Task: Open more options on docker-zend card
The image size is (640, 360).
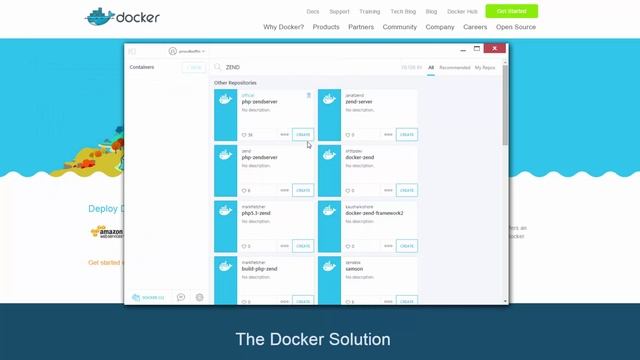Action: 388,190
